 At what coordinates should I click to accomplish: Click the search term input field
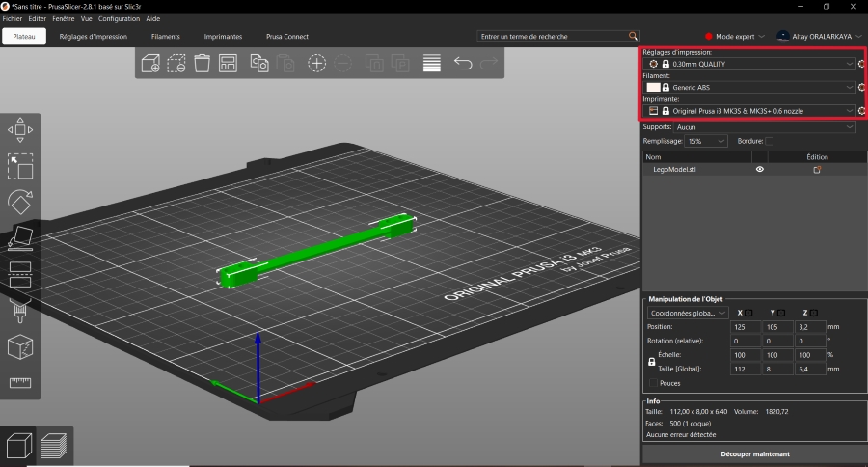[553, 36]
